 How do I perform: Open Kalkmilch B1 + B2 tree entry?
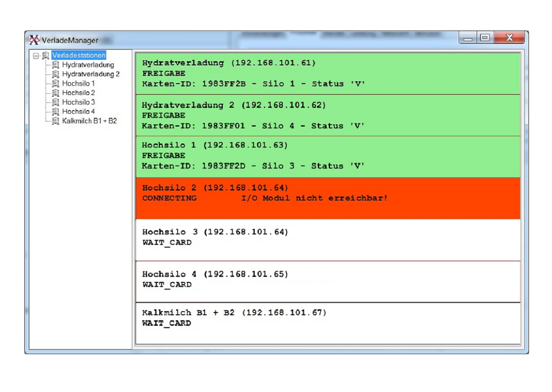(89, 121)
